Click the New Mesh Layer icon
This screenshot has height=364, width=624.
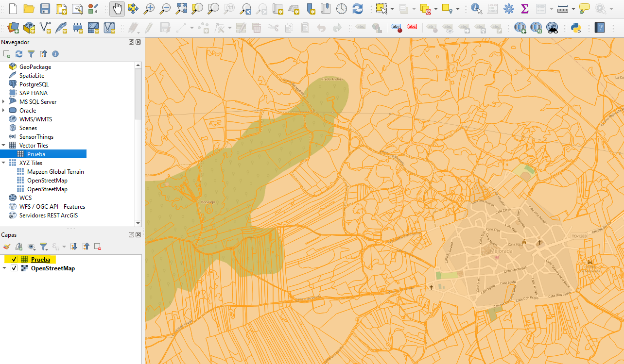93,28
